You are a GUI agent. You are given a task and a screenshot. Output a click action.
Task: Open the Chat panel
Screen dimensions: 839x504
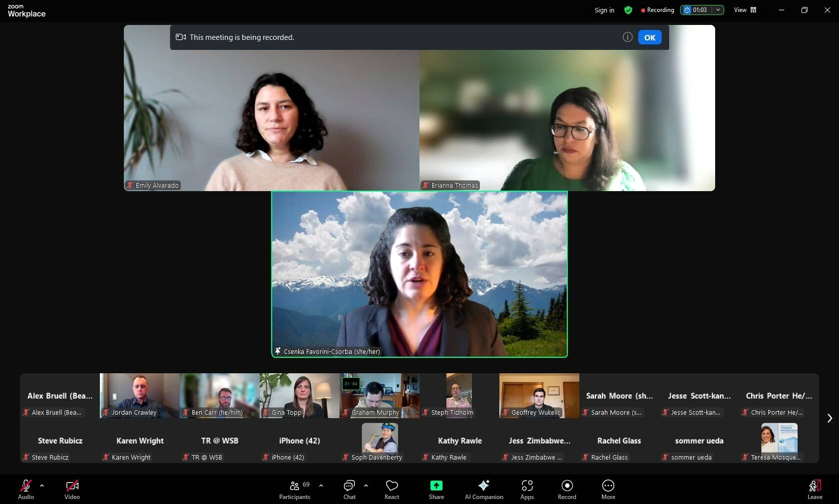coord(349,489)
